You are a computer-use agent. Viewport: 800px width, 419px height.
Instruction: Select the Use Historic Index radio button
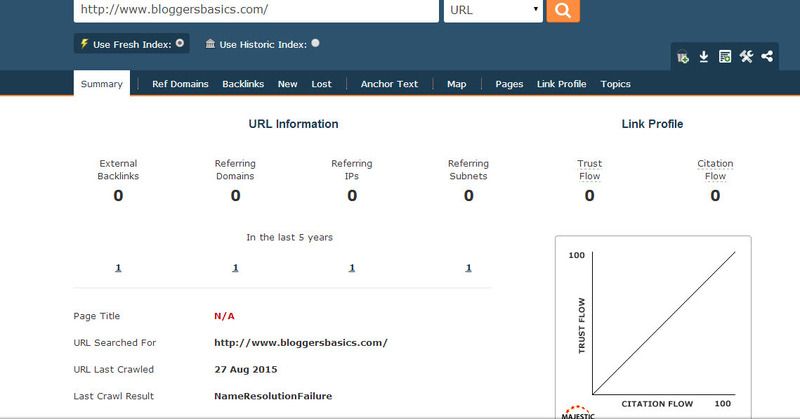coord(315,43)
